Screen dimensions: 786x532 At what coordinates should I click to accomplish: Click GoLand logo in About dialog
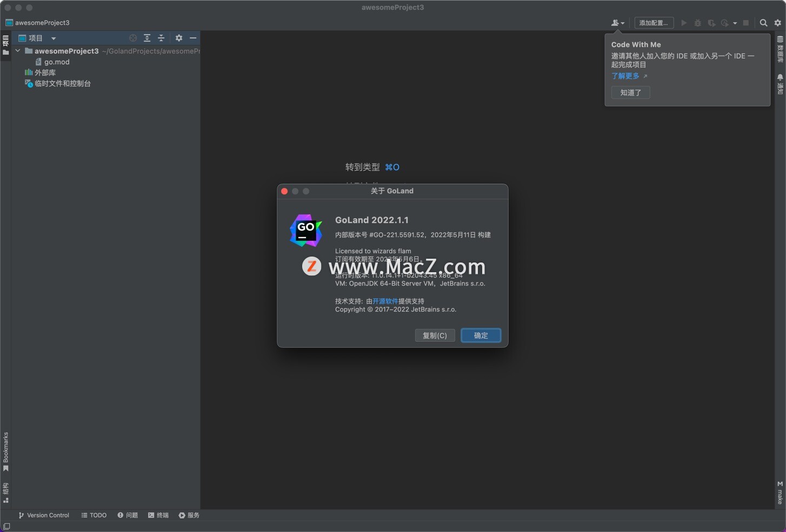click(306, 231)
